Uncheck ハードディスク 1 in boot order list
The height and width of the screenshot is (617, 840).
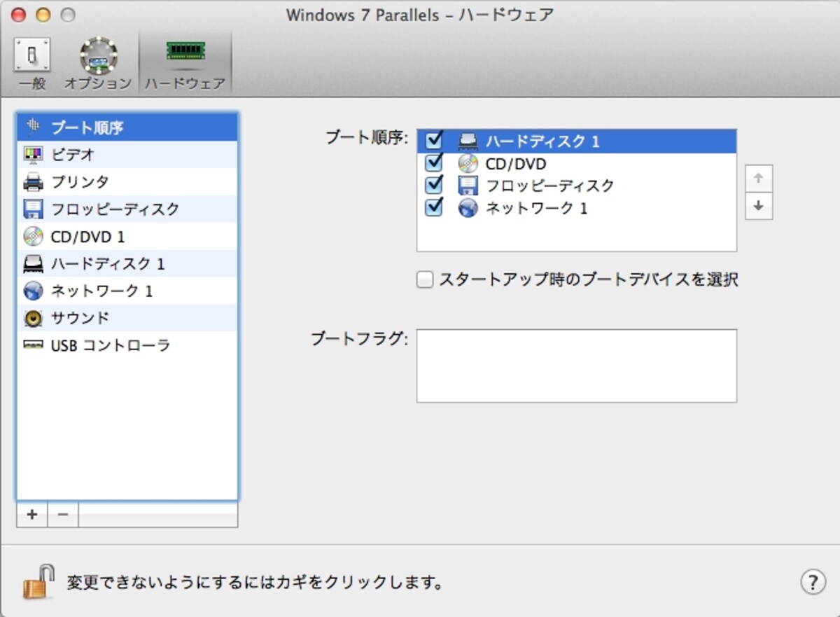pos(435,141)
